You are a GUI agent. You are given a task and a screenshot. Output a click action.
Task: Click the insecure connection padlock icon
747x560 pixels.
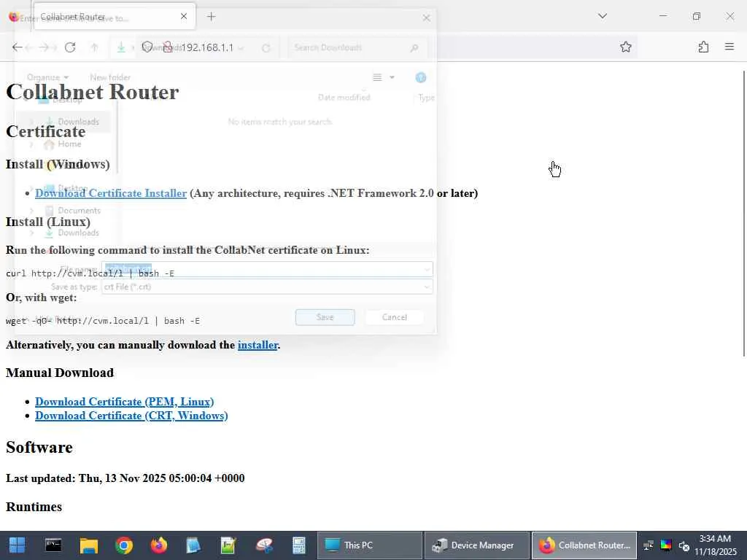point(167,47)
